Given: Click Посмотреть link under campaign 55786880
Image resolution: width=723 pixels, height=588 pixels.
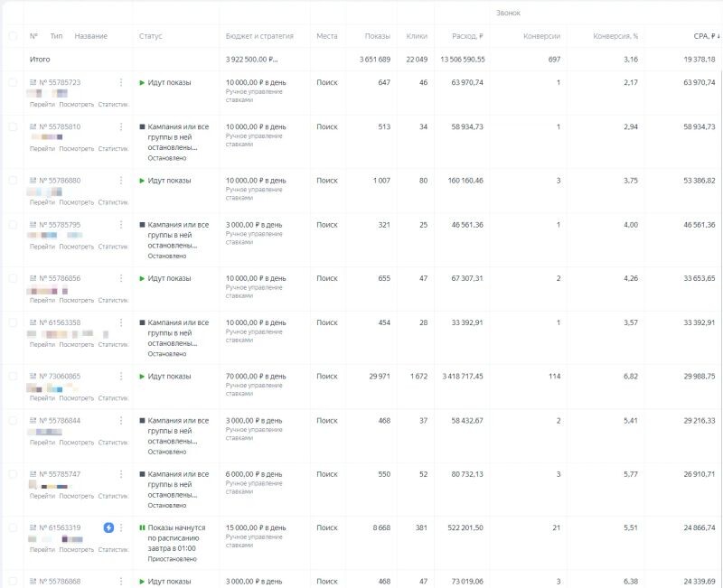Looking at the screenshot, I should [76, 202].
